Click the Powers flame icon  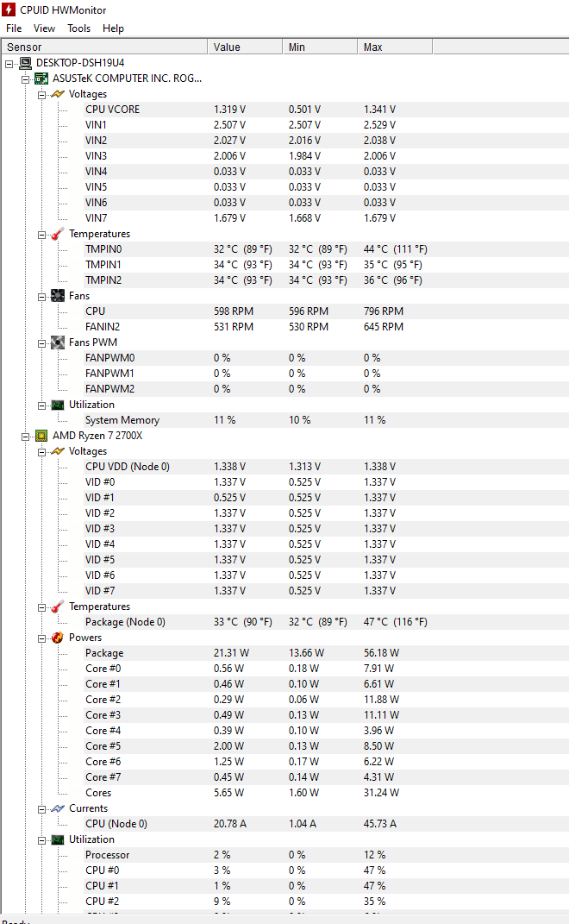58,638
